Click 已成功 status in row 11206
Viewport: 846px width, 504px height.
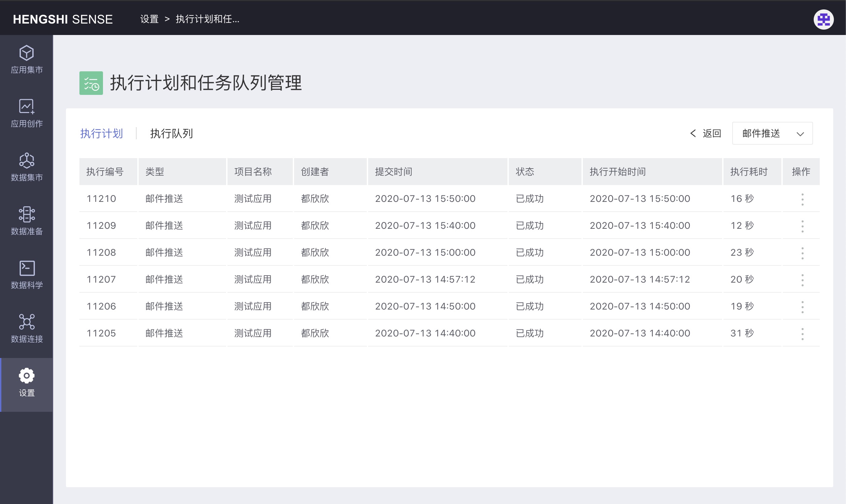[x=530, y=307]
